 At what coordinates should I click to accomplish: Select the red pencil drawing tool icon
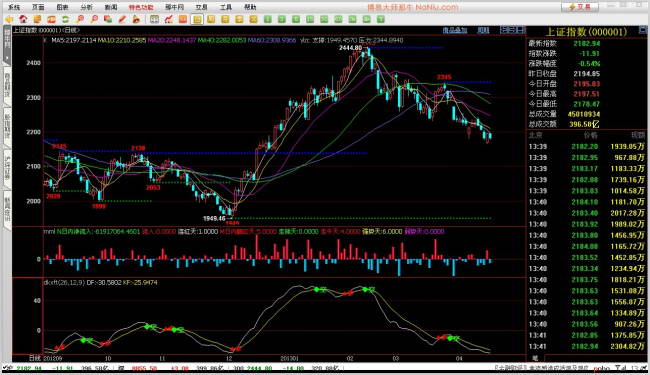click(122, 19)
